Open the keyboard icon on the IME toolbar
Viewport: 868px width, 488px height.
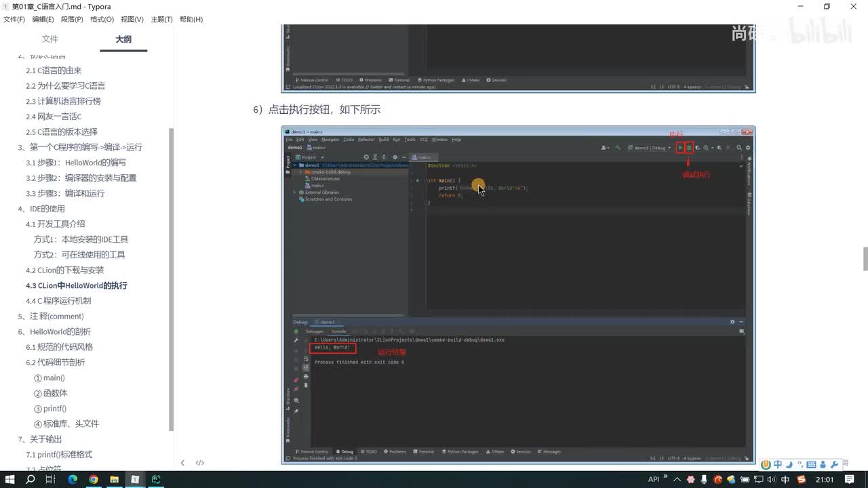click(x=812, y=465)
